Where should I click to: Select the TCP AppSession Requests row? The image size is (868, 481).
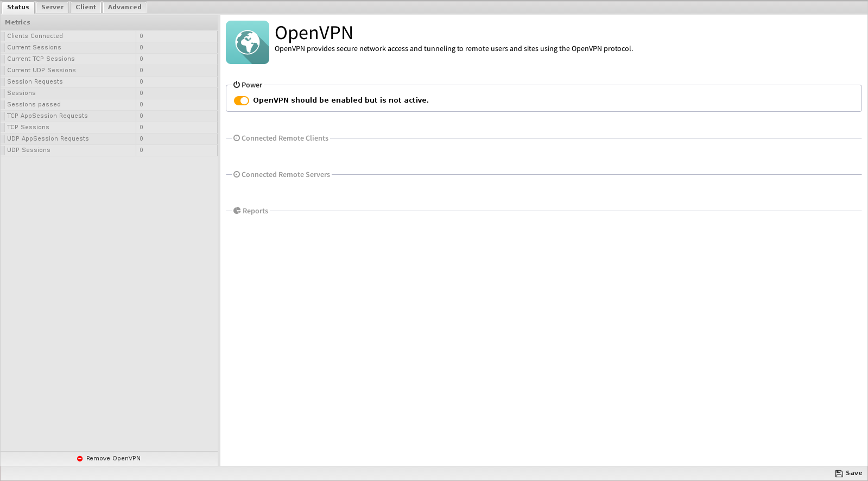pos(109,116)
